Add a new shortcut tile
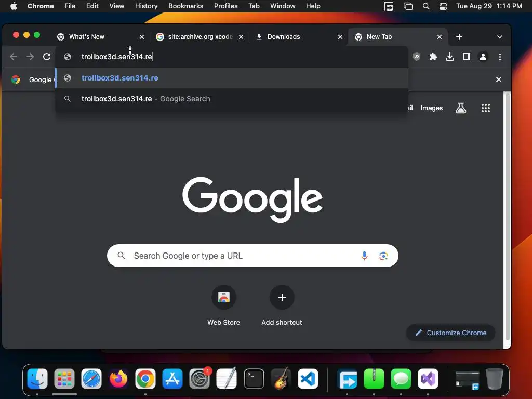532x399 pixels. click(x=282, y=305)
